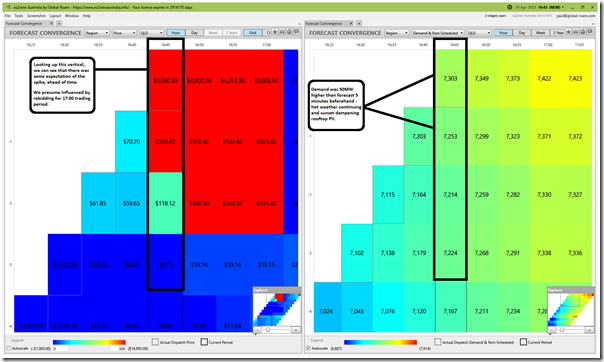Open the QLD region dropdown in right panel
The height and width of the screenshot is (362, 604).
(x=479, y=33)
